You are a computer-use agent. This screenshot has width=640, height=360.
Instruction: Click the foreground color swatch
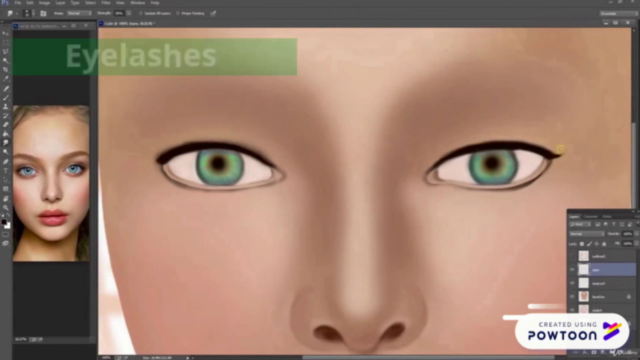(4, 222)
